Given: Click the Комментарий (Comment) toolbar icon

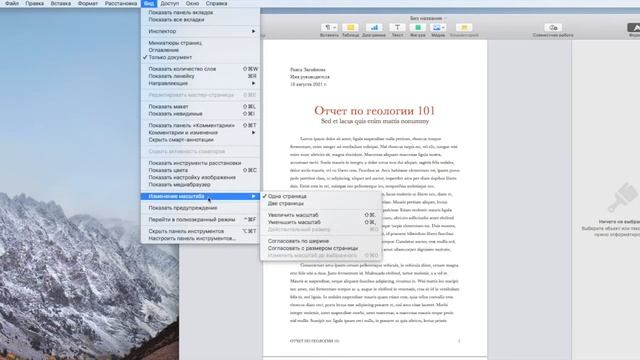Looking at the screenshot, I should point(464,28).
